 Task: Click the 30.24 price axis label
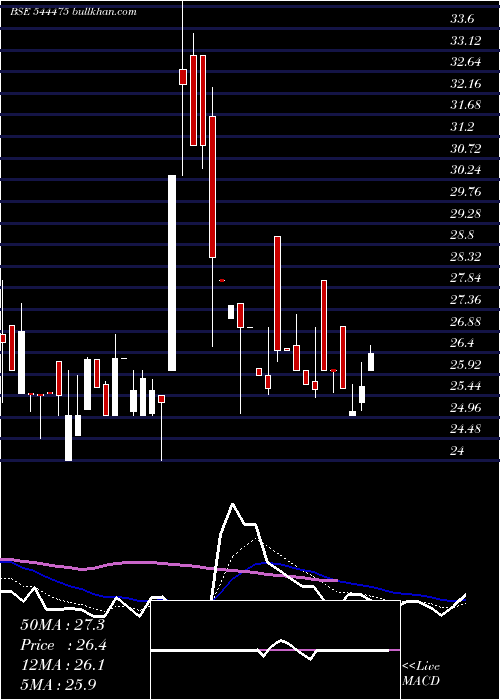pos(466,170)
